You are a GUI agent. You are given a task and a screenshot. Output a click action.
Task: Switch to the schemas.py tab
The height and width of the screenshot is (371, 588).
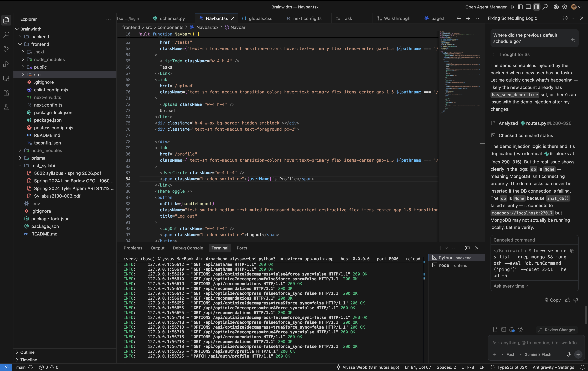click(172, 18)
